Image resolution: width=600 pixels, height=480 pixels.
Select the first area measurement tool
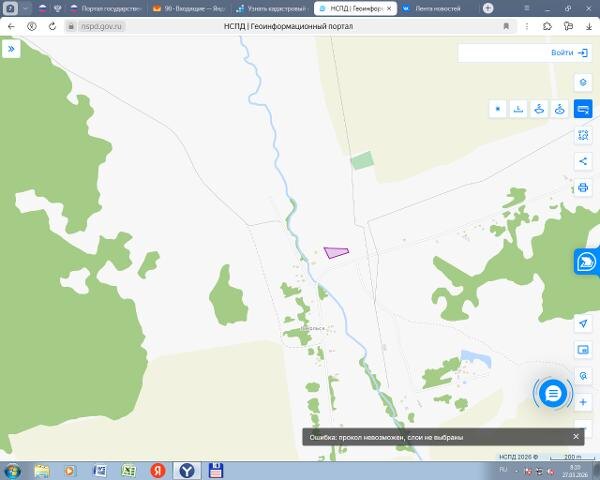point(539,109)
